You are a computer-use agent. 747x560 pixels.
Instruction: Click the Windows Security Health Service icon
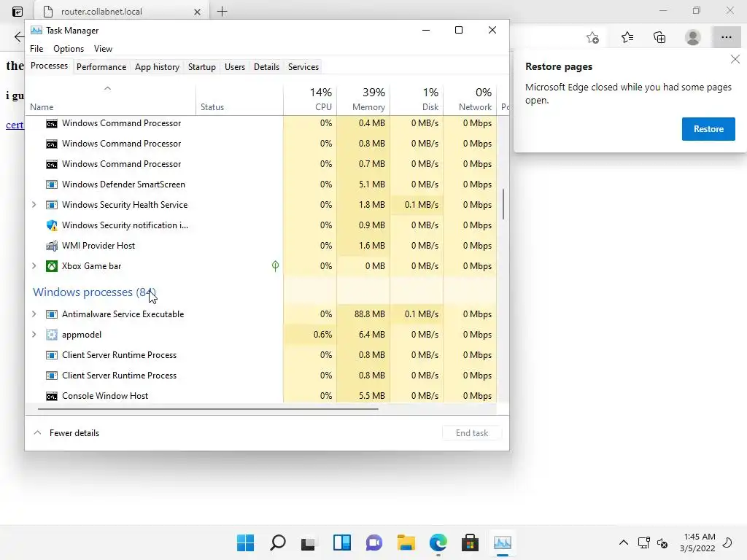coord(52,205)
